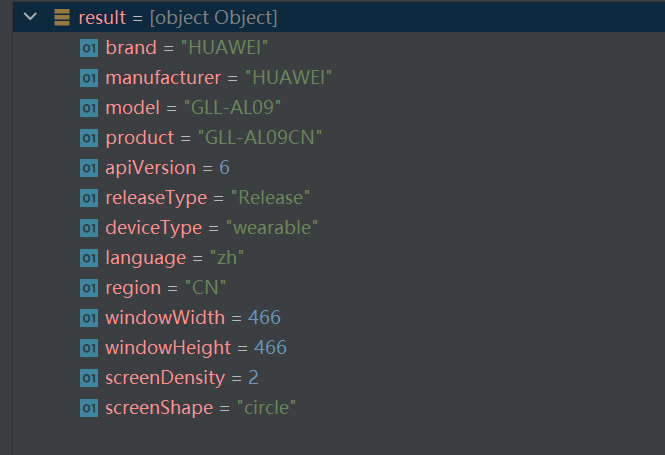Click the field icon next to apiVersion

pos(89,168)
